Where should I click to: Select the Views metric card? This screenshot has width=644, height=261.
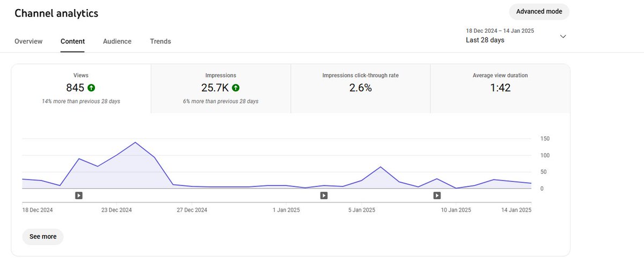coord(81,89)
